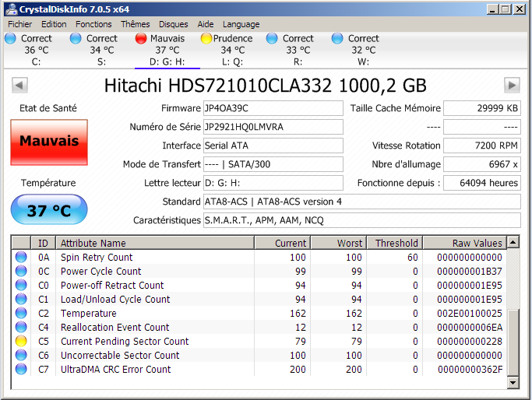
Task: Select the yellow Prudence L: Q: disk icon
Action: coord(206,38)
